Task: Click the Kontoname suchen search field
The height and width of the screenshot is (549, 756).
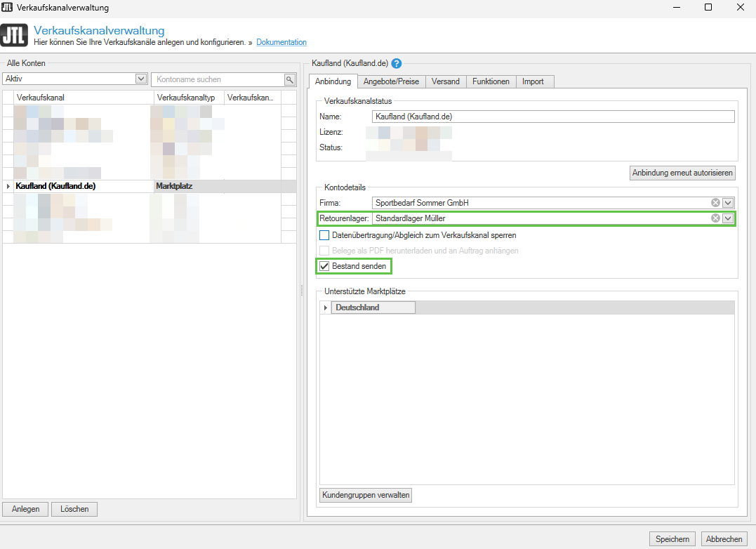Action: 218,80
